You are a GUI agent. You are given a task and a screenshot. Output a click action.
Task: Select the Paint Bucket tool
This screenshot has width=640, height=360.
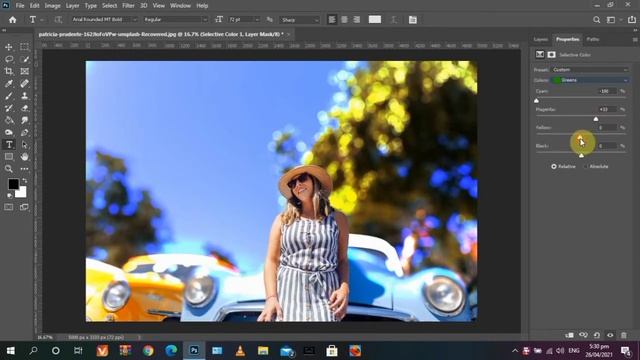(x=9, y=120)
